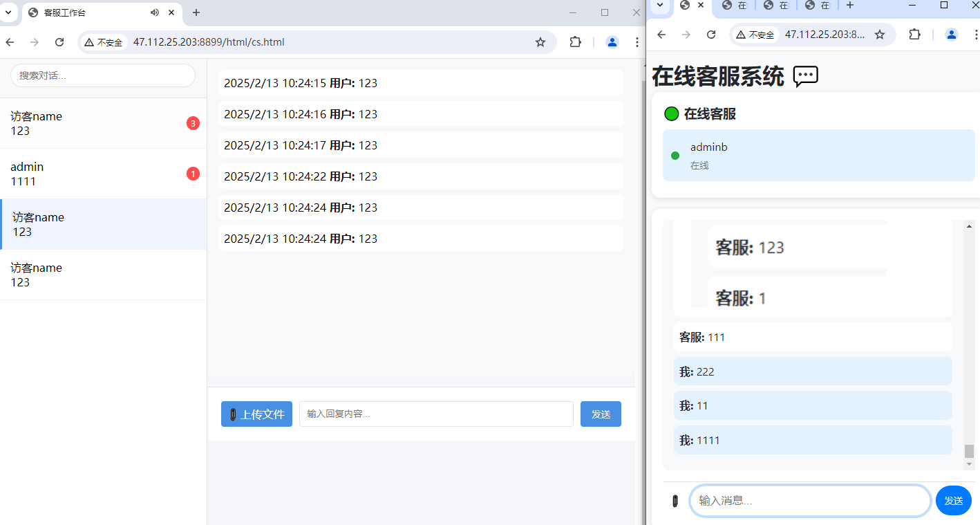Send message with round blue 发送 button

[x=954, y=501]
